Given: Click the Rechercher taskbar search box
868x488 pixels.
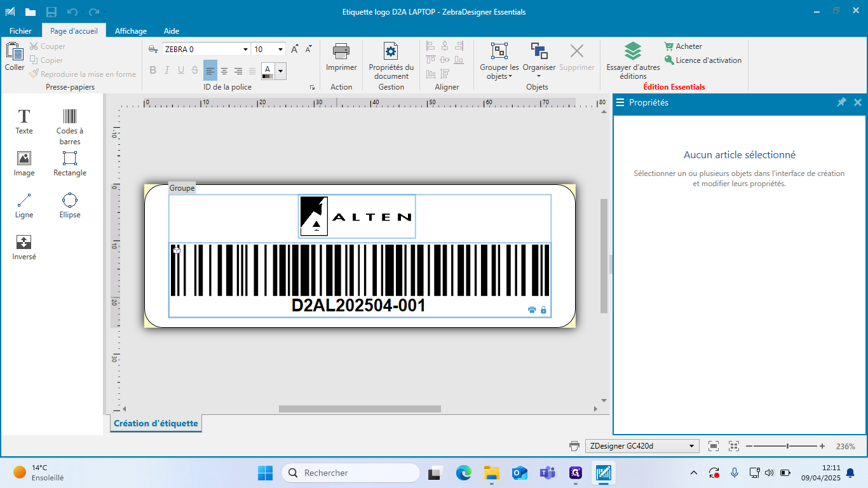Looking at the screenshot, I should 350,473.
